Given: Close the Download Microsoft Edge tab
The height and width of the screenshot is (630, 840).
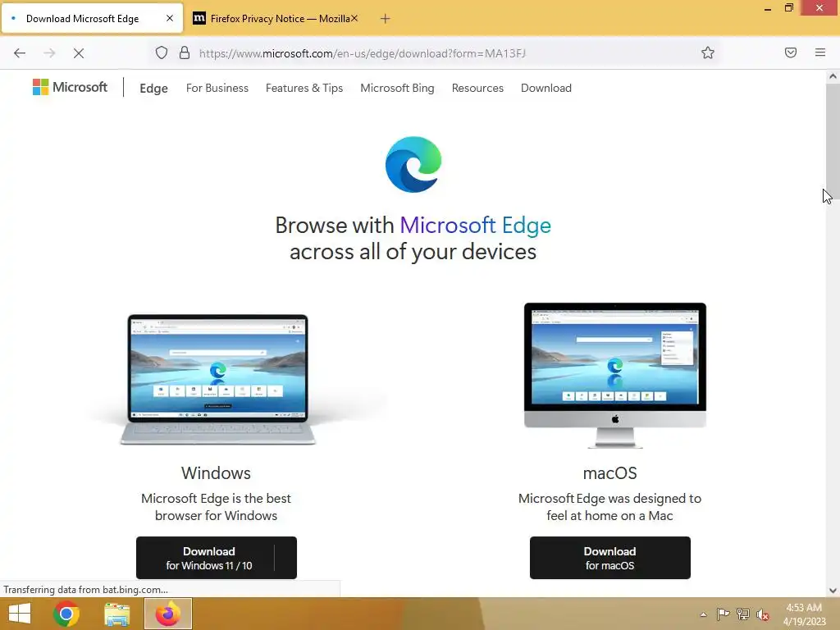Looking at the screenshot, I should [x=169, y=18].
